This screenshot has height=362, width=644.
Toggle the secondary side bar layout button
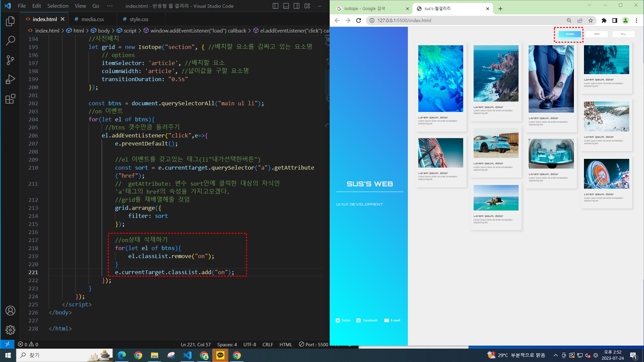[x=297, y=6]
